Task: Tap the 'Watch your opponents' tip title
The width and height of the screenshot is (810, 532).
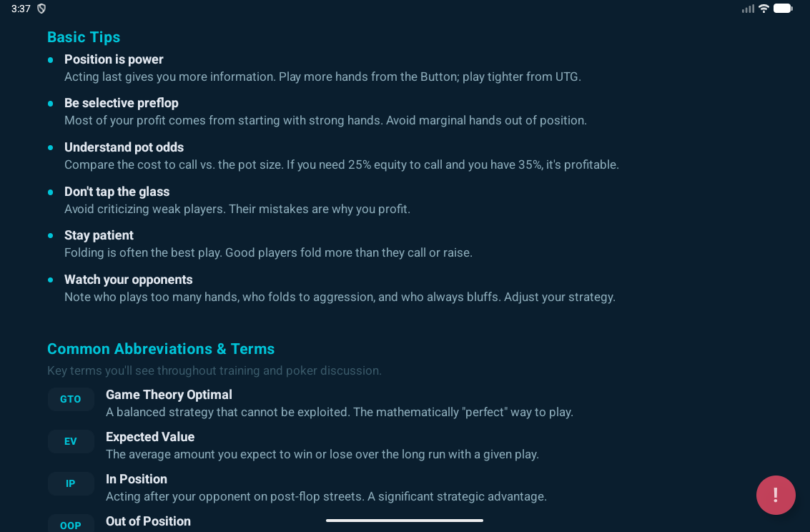Action: click(x=129, y=280)
